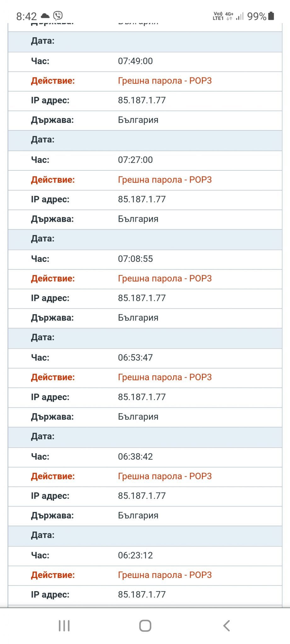
Task: Tap the 99% battery percentage text
Action: pos(257,16)
